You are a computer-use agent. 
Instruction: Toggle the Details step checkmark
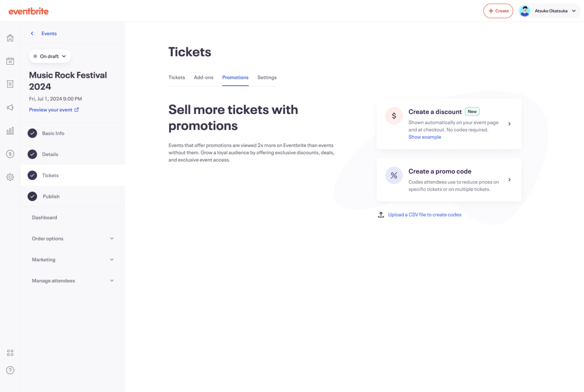click(32, 154)
